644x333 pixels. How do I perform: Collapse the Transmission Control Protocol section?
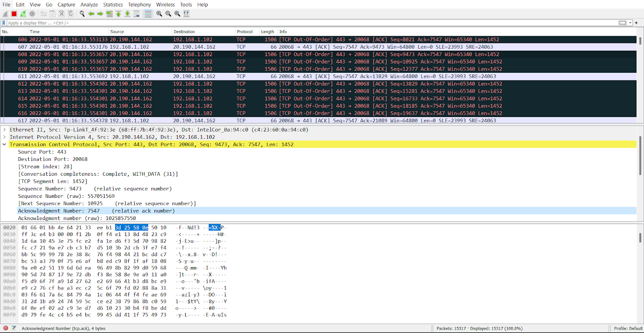tap(4, 144)
